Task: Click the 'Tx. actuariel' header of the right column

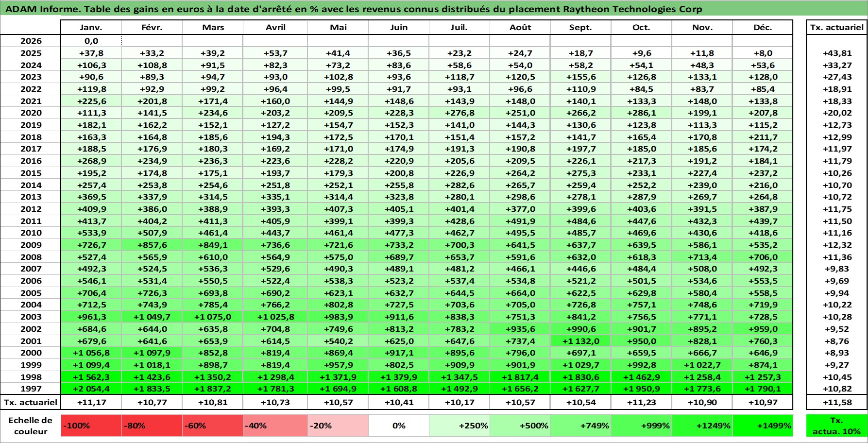Action: pyautogui.click(x=836, y=27)
